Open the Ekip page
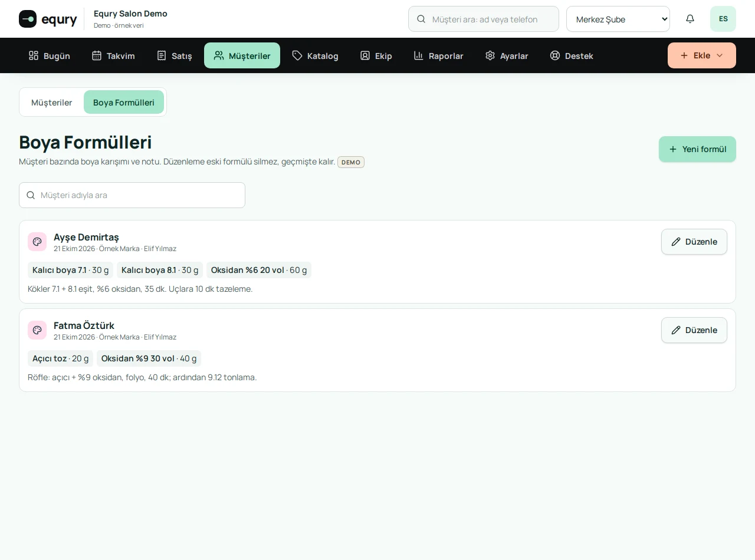The image size is (755, 560). point(376,55)
